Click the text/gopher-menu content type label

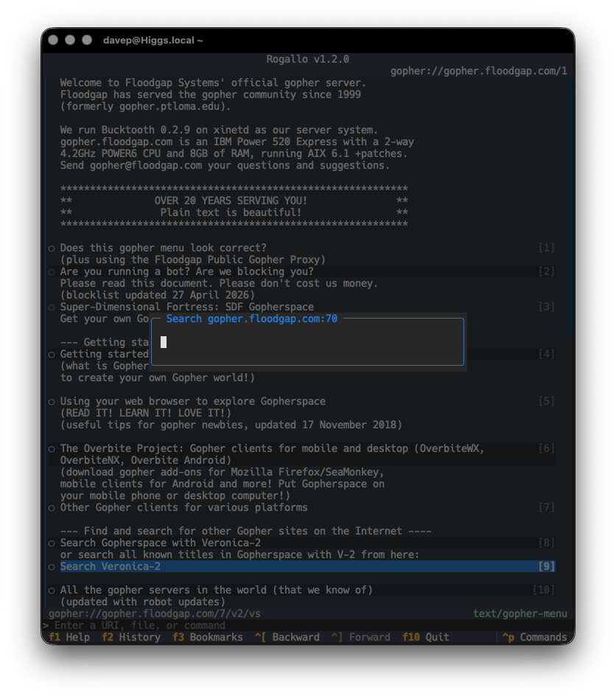coord(520,613)
